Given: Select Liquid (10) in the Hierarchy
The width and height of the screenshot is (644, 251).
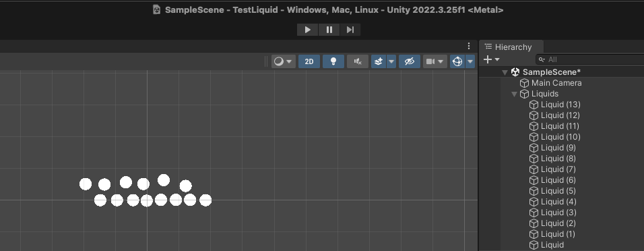Looking at the screenshot, I should point(560,137).
